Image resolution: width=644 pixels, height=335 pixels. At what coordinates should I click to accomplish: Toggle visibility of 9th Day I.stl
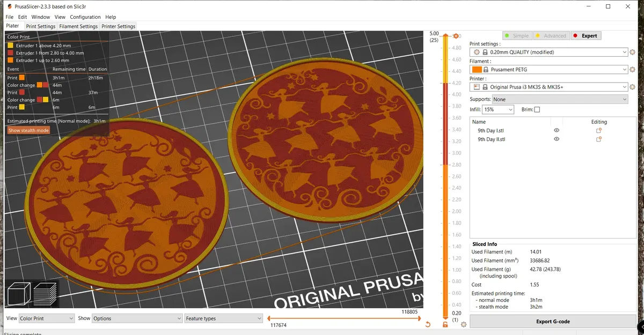coord(557,130)
